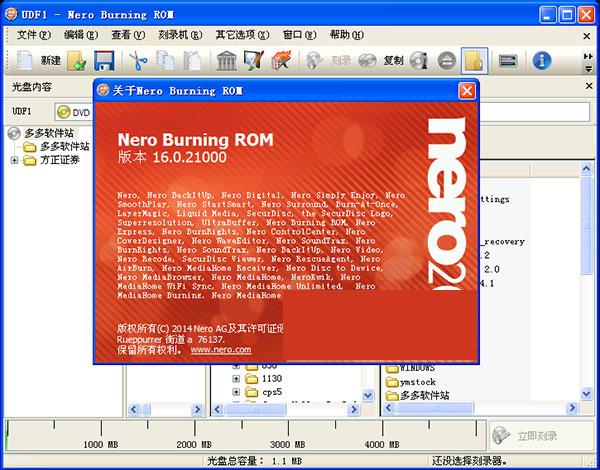The height and width of the screenshot is (470, 600).
Task: Open the 刻录机(R) menu
Action: tap(180, 35)
